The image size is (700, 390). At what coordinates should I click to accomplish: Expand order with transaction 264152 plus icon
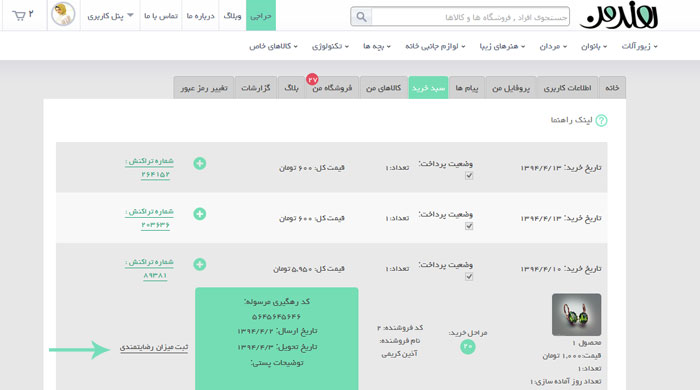tap(200, 163)
